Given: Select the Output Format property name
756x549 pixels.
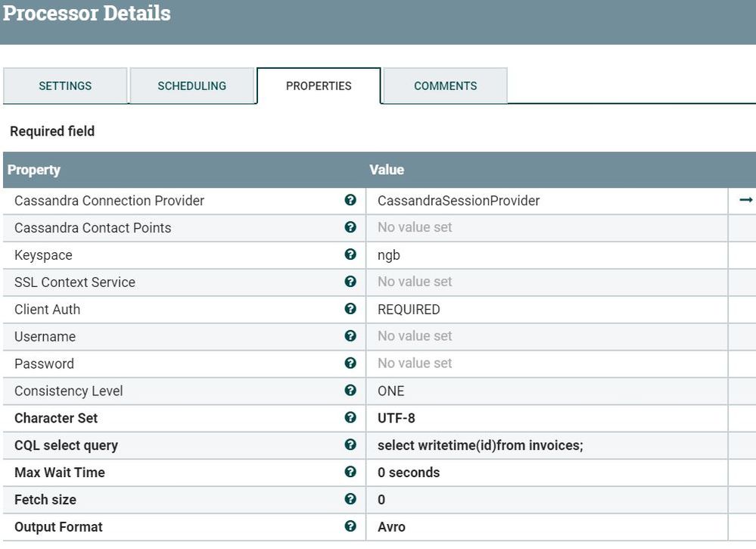Looking at the screenshot, I should coord(58,527).
